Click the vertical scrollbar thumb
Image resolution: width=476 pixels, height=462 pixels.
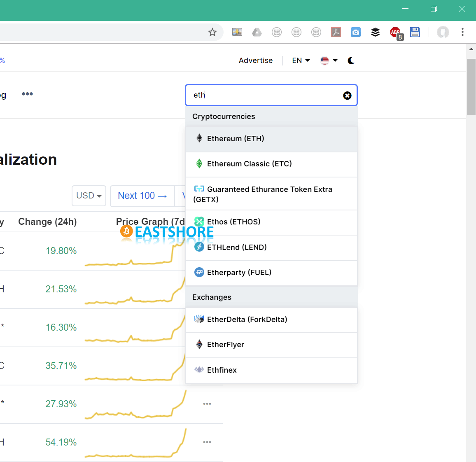(x=471, y=87)
